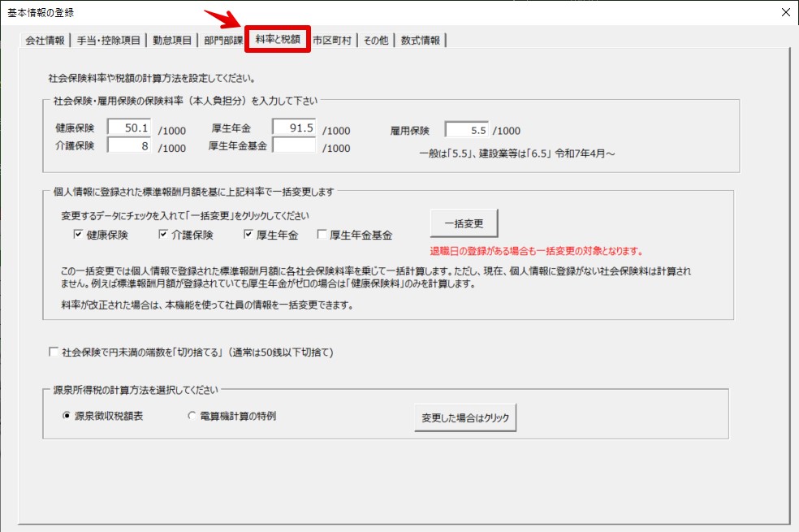Select the 電算機計算の特例 radio option
The image size is (799, 532).
(192, 416)
